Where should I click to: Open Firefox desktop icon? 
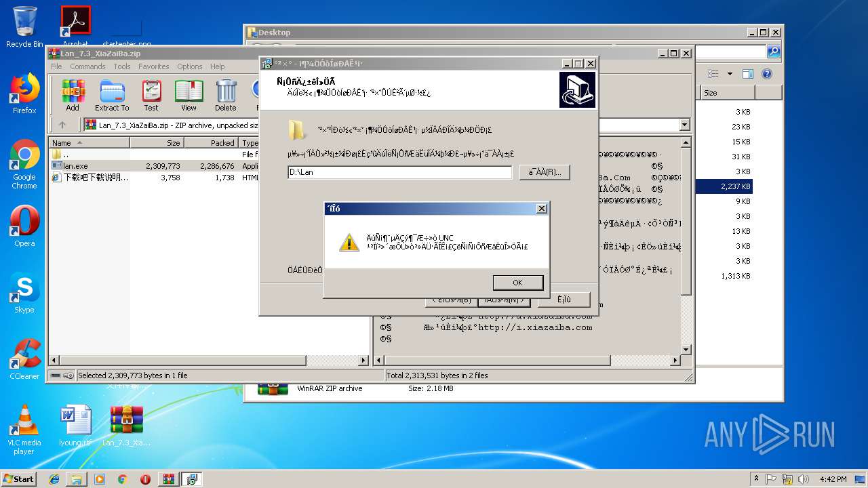(x=24, y=94)
